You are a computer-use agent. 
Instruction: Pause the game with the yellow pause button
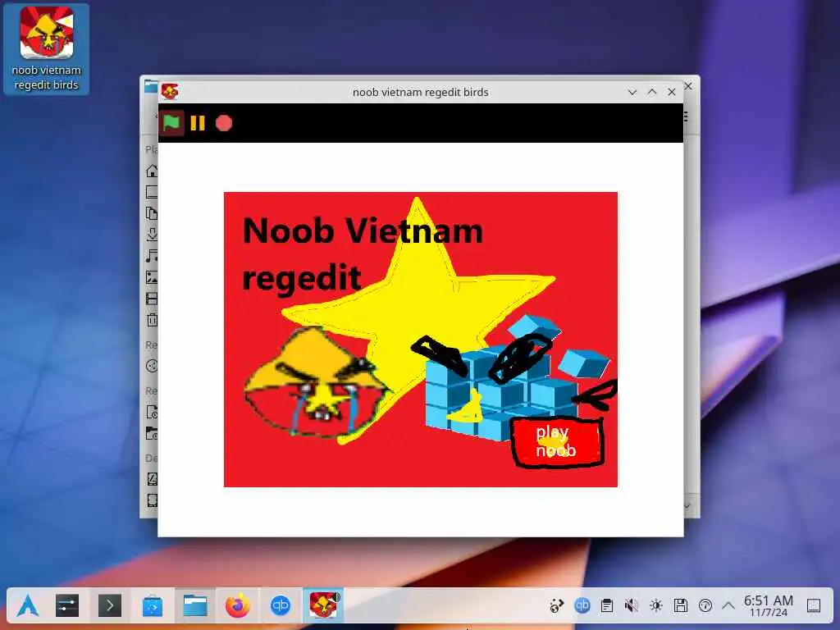[x=198, y=123]
